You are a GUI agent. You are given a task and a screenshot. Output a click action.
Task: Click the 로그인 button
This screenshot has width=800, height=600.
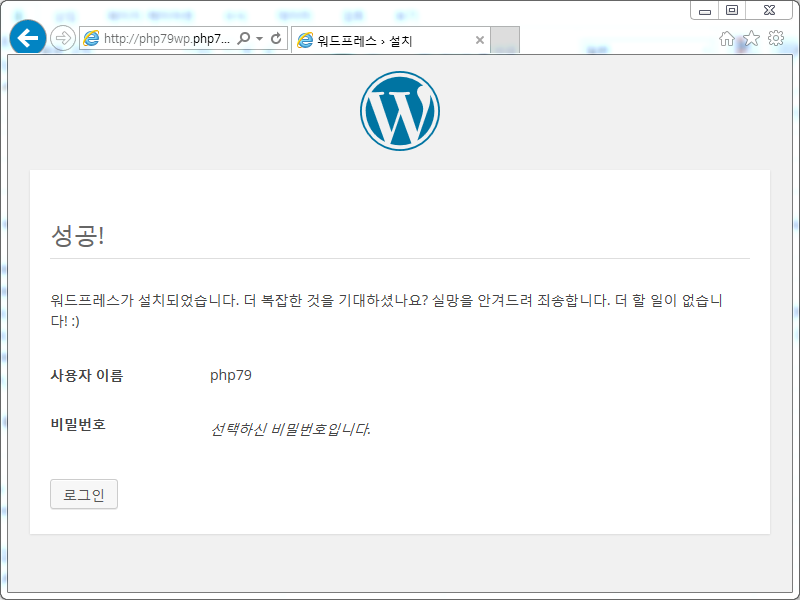tap(84, 494)
